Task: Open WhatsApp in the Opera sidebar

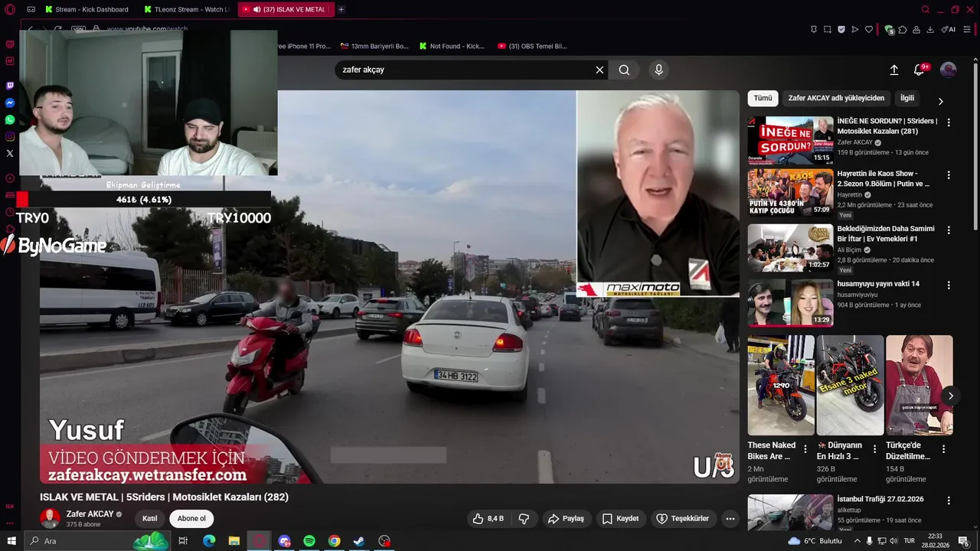Action: click(10, 119)
